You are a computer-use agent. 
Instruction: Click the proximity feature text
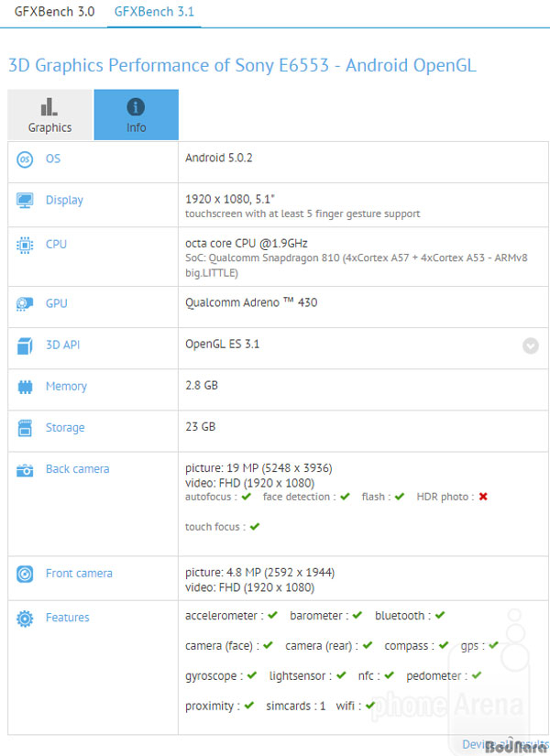[213, 706]
